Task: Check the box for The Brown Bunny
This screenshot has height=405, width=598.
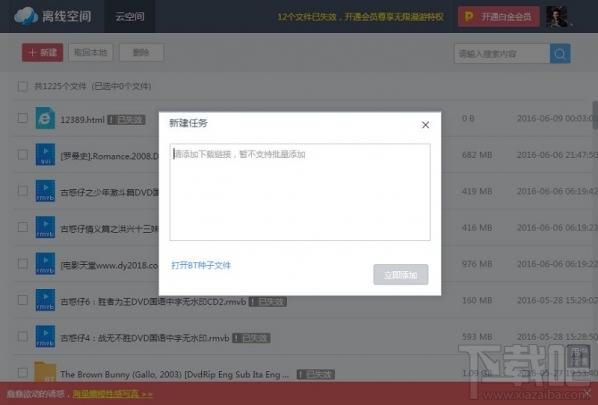Action: pyautogui.click(x=23, y=373)
